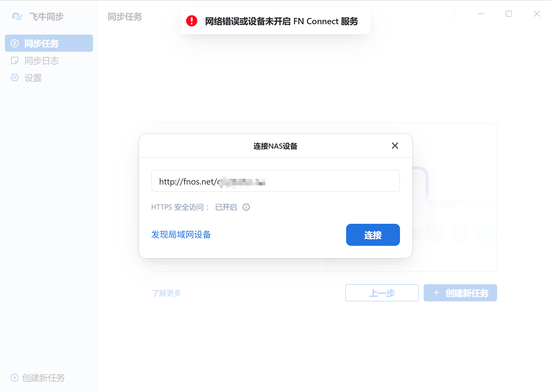Click the HTTPS info circle icon
This screenshot has height=392, width=551.
[246, 207]
